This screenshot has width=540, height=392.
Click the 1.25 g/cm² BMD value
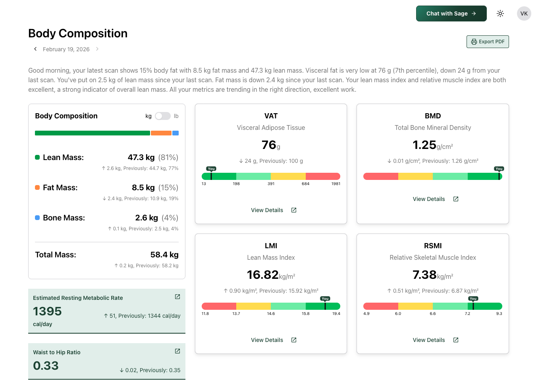coord(433,145)
